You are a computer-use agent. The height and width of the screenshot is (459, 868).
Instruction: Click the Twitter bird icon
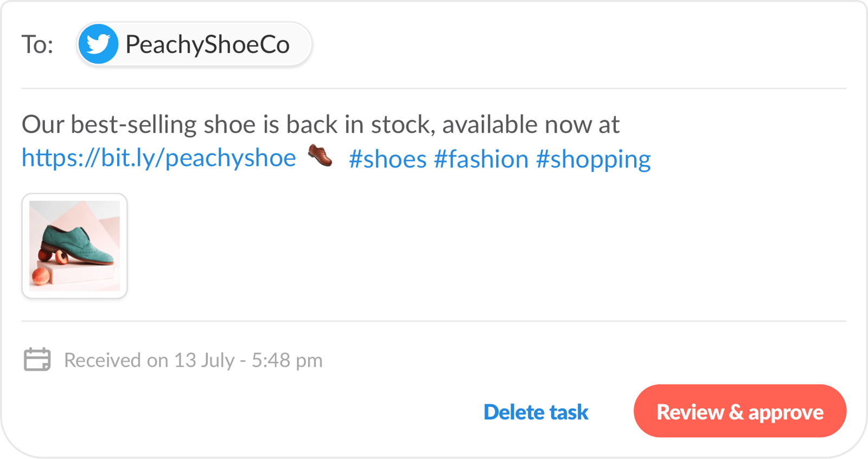[x=98, y=44]
